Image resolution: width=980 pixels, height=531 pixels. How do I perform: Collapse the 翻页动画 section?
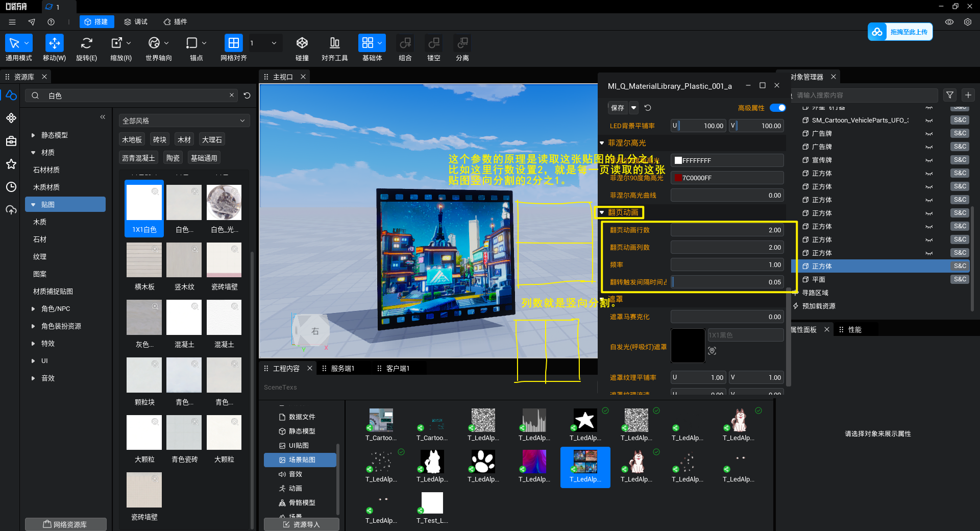click(x=602, y=212)
